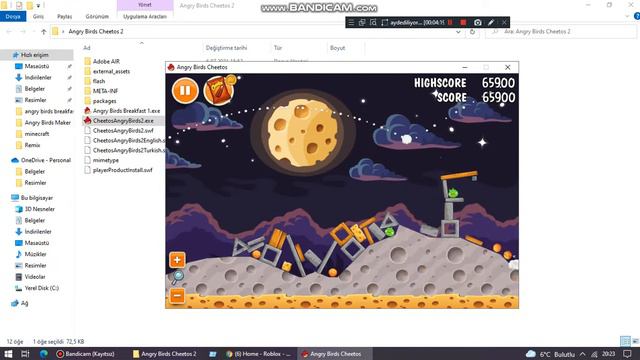Select OneDrive - Personal in sidebar
Image resolution: width=640 pixels, height=360 pixels.
(x=46, y=160)
